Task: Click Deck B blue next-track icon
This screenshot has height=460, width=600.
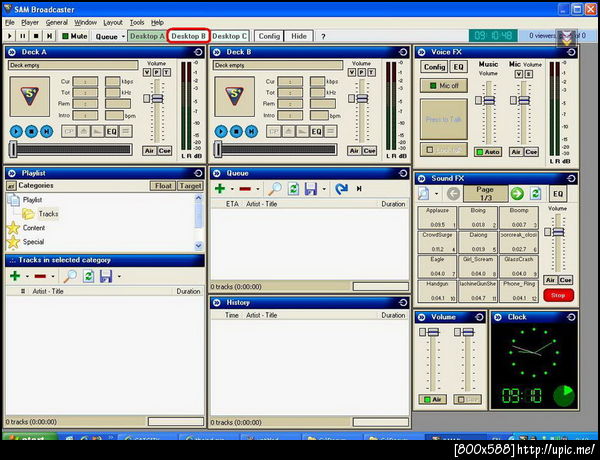Action: point(251,132)
